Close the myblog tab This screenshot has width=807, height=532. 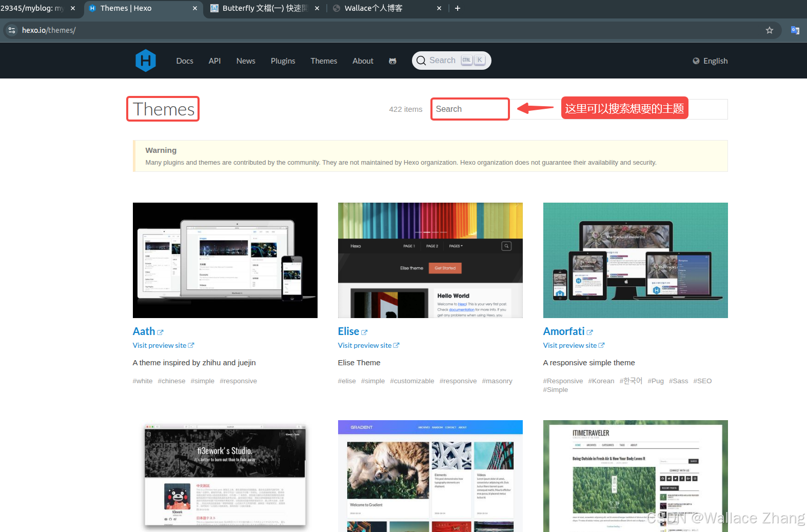point(73,8)
